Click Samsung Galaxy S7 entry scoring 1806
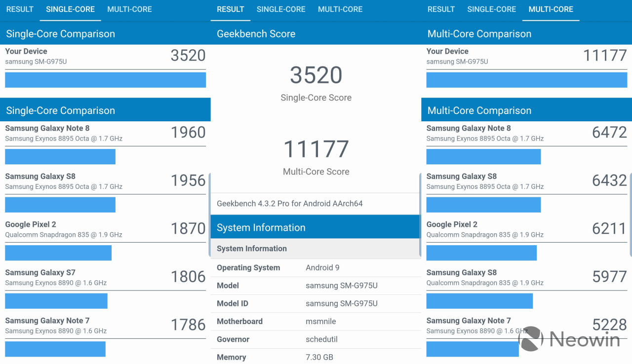The image size is (632, 364). pos(105,288)
